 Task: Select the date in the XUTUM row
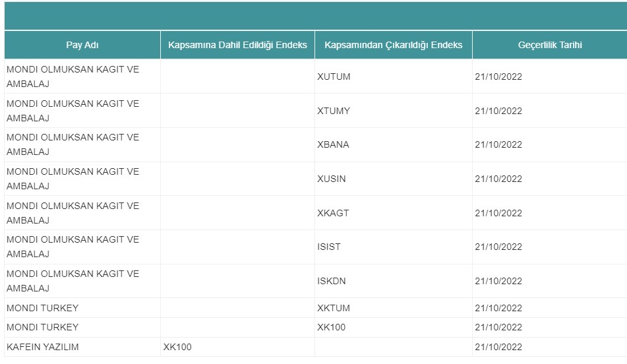pyautogui.click(x=498, y=76)
